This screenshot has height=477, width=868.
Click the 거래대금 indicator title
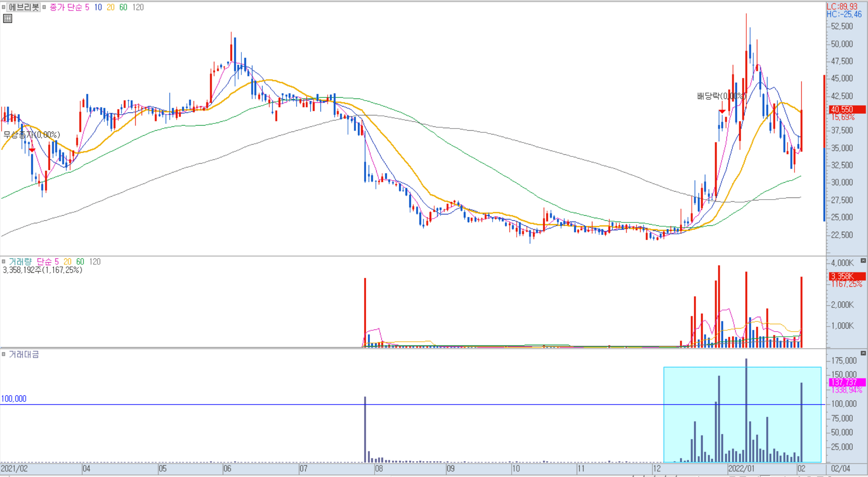[24, 354]
